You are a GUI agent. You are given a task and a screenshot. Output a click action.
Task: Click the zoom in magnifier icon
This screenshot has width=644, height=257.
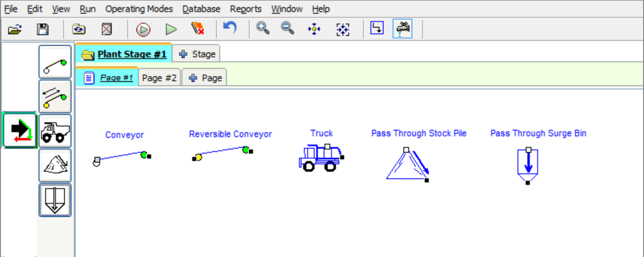point(262,29)
